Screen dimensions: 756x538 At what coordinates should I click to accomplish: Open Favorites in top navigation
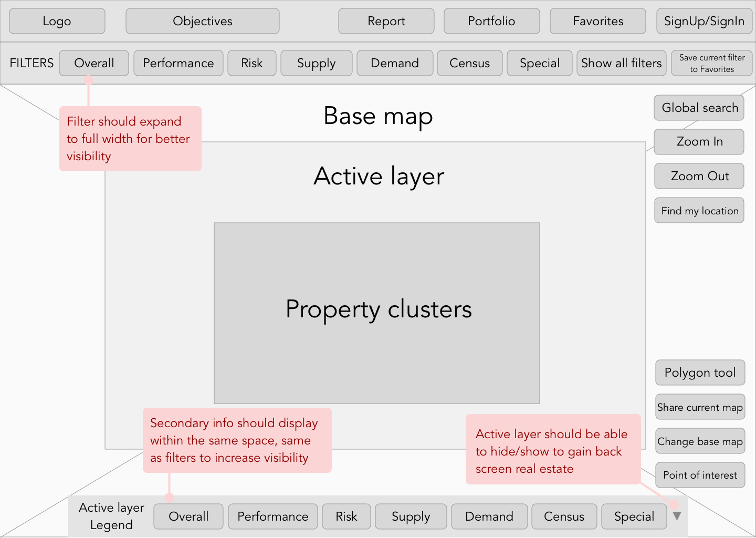[598, 21]
